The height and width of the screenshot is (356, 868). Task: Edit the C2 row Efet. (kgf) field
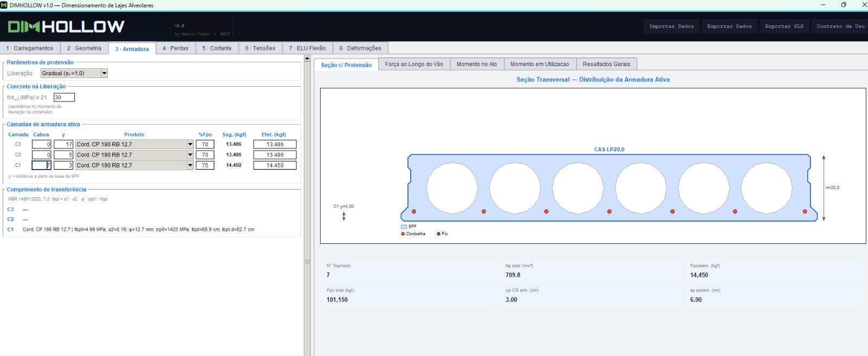[275, 154]
